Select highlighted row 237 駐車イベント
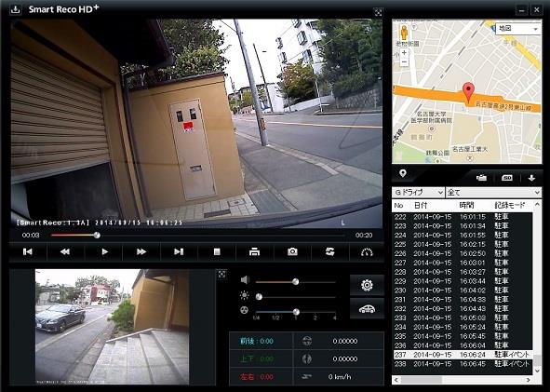 (463, 355)
